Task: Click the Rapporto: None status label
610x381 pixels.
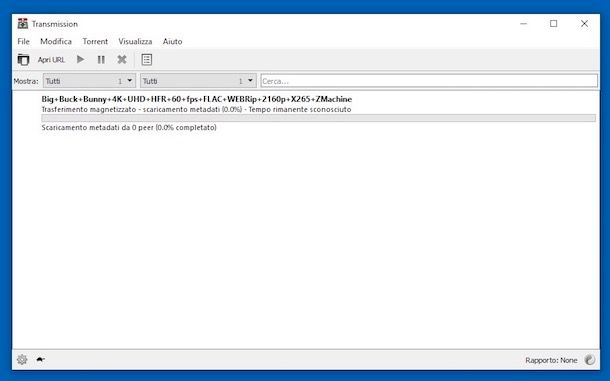Action: click(x=551, y=360)
